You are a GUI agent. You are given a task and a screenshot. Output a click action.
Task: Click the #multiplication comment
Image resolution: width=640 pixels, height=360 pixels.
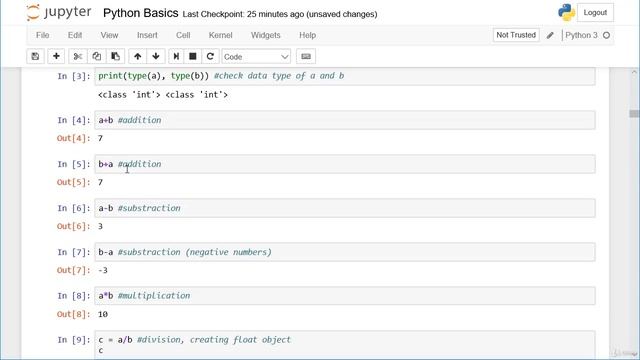coord(154,296)
